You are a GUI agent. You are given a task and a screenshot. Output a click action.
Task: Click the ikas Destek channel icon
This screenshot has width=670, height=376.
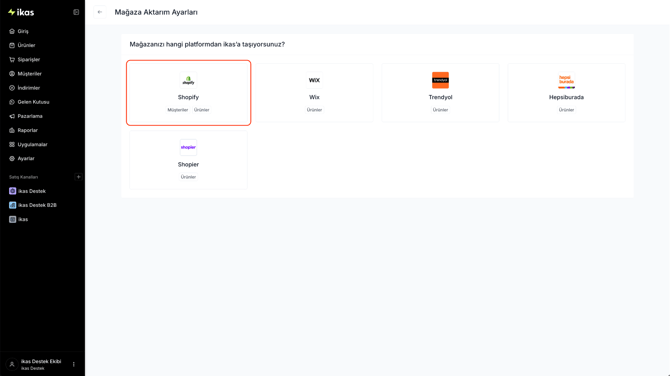click(x=12, y=191)
